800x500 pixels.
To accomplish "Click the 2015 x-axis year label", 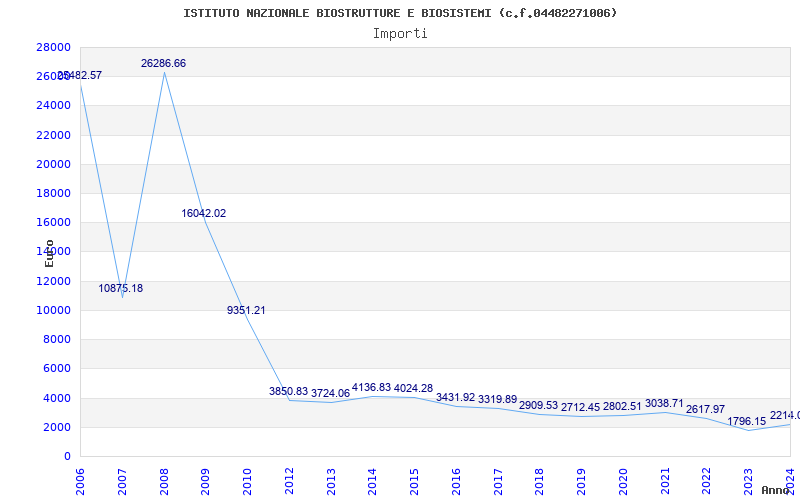I will click(x=414, y=482).
